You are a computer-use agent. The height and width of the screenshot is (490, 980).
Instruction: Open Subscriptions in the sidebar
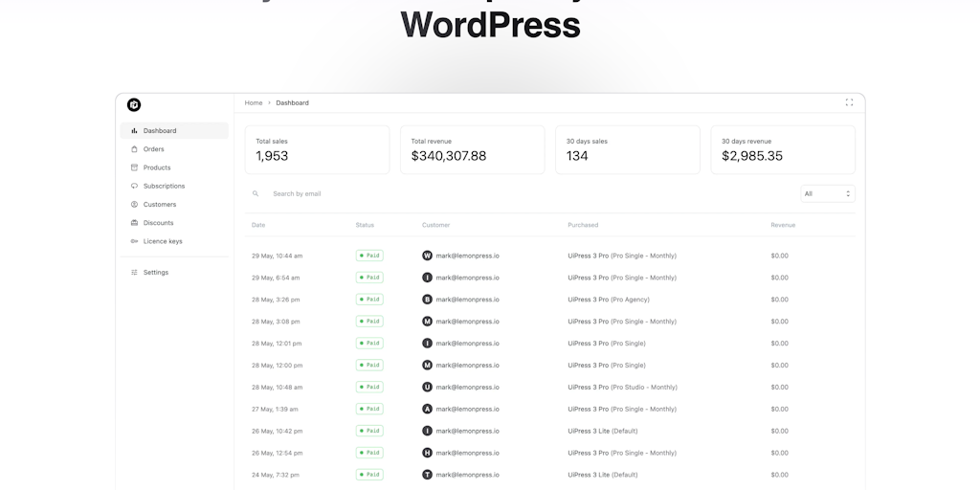(x=174, y=187)
